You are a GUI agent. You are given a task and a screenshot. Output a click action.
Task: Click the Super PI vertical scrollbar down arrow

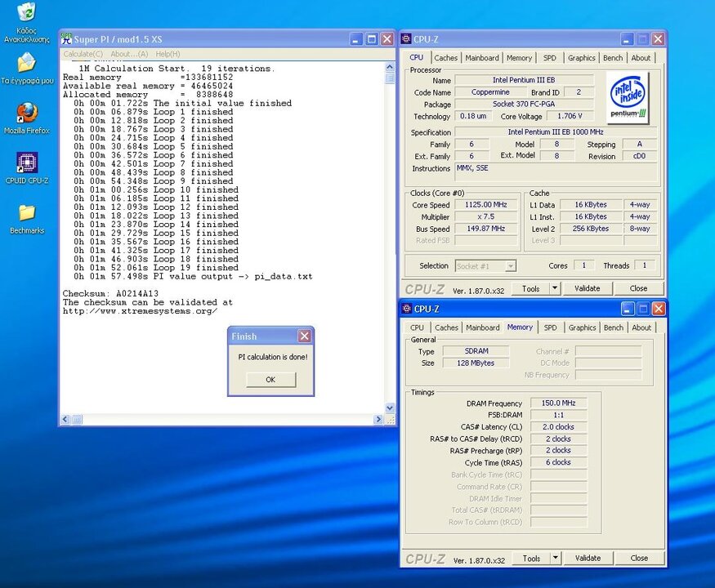[390, 408]
